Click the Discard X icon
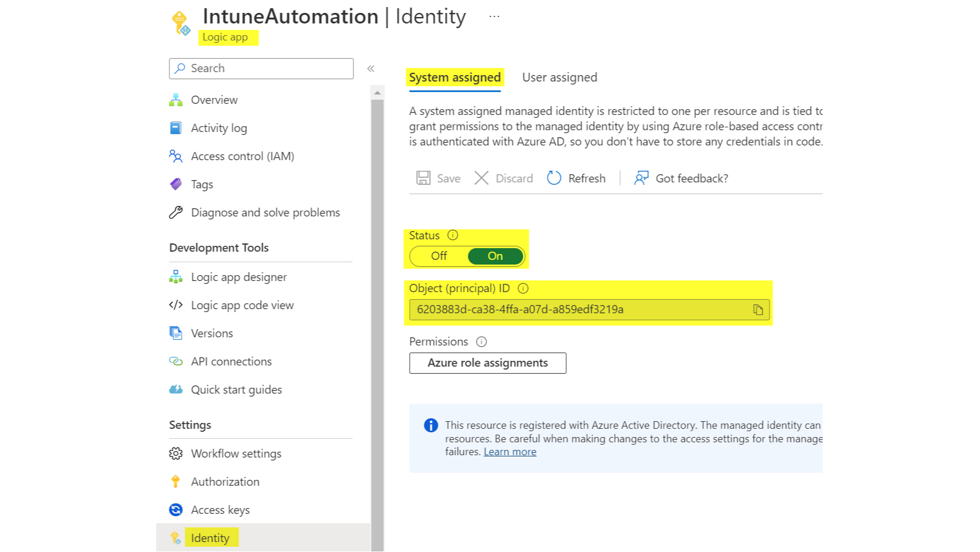980x552 pixels. [x=481, y=178]
